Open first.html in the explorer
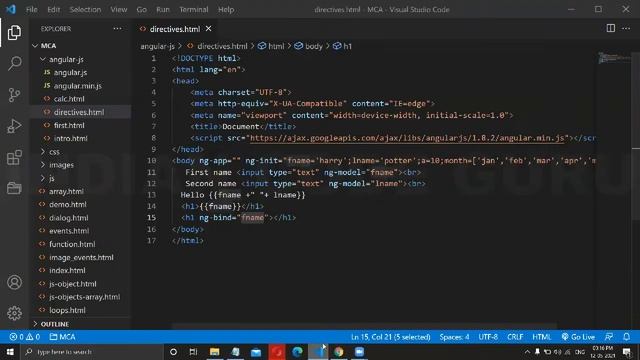This screenshot has height=360, width=640. (69, 125)
